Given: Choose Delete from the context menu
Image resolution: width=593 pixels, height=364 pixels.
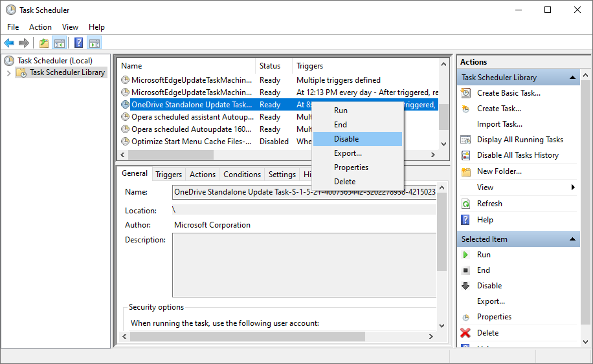Looking at the screenshot, I should point(357,182).
